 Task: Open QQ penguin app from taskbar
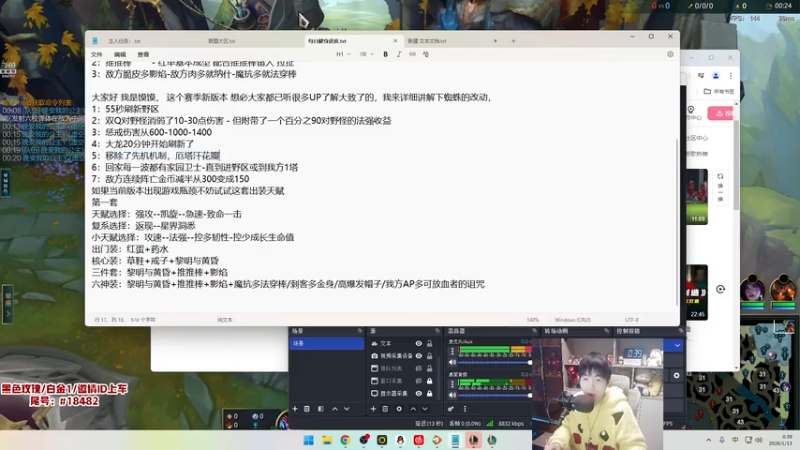tap(401, 440)
